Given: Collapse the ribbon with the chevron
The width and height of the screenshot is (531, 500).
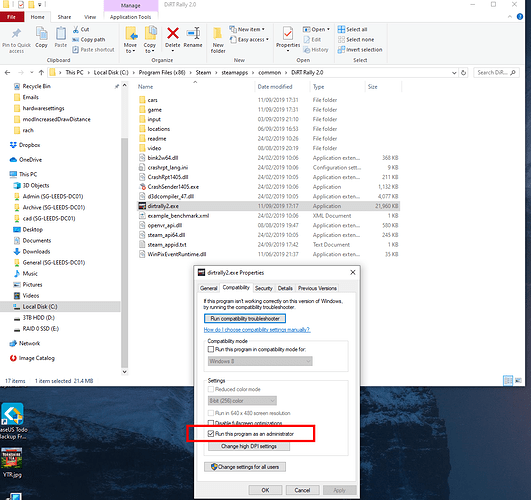Looking at the screenshot, I should [510, 17].
